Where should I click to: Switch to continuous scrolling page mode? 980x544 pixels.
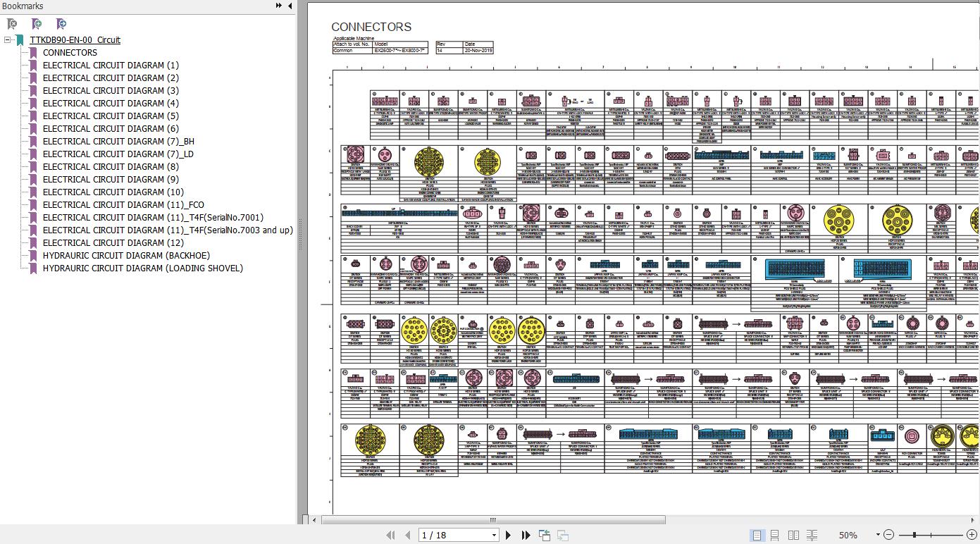coord(774,536)
